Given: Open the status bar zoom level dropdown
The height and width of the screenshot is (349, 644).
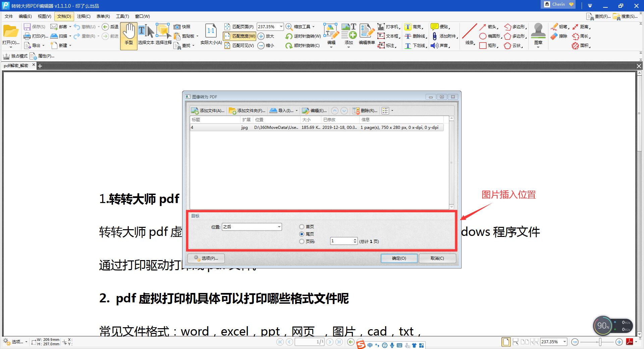Looking at the screenshot, I should [565, 342].
